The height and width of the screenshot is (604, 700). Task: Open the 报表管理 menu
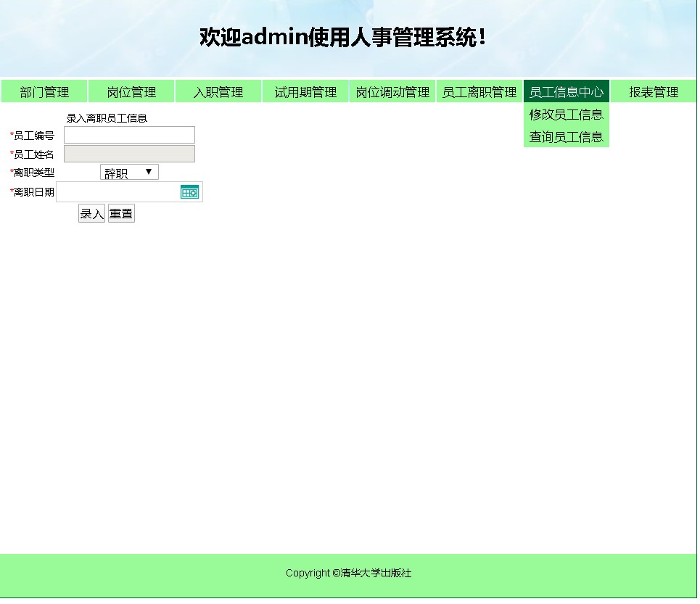click(x=654, y=92)
